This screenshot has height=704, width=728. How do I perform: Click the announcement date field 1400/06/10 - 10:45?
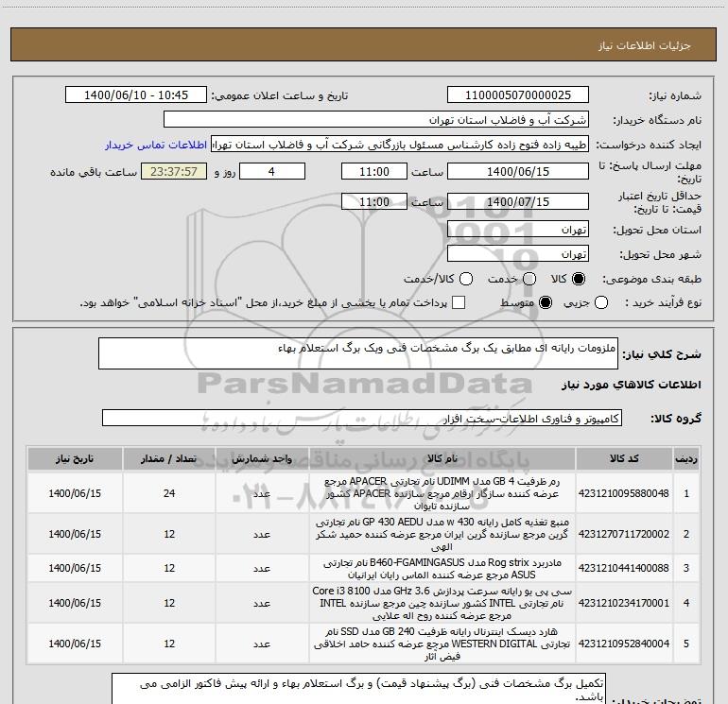coord(136,95)
